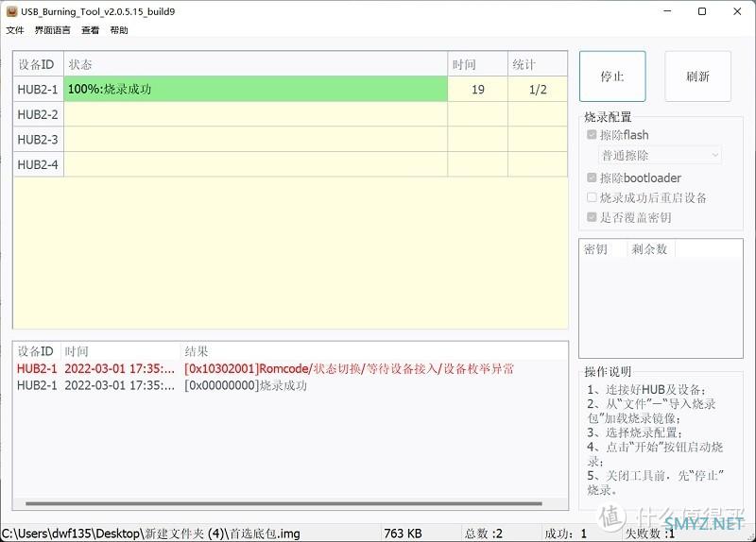The height and width of the screenshot is (542, 756).
Task: Click the 停止 button
Action: 612,76
